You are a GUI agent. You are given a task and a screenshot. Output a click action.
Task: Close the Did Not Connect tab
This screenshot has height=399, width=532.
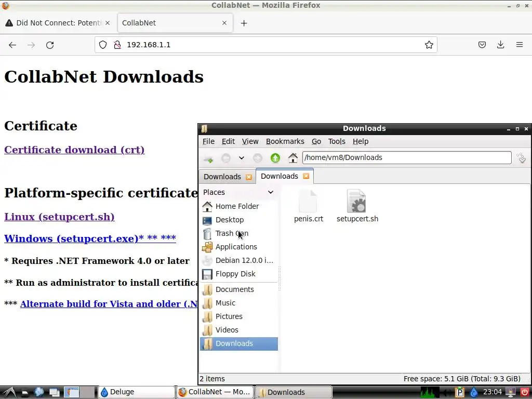pos(108,23)
